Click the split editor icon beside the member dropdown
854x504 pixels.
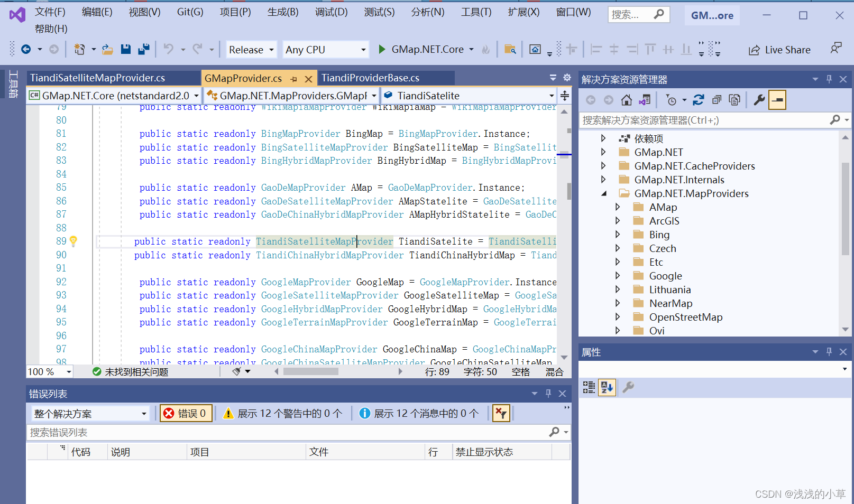click(x=564, y=96)
